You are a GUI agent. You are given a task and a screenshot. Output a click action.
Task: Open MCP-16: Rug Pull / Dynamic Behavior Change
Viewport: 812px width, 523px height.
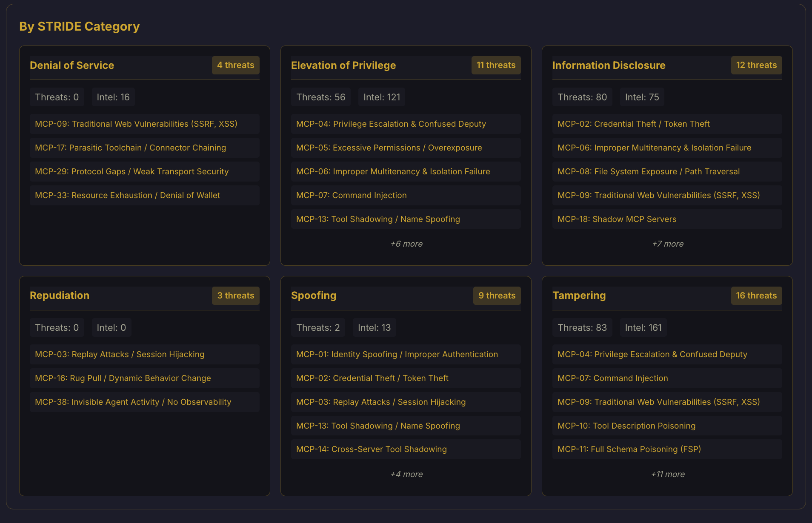[x=145, y=378]
